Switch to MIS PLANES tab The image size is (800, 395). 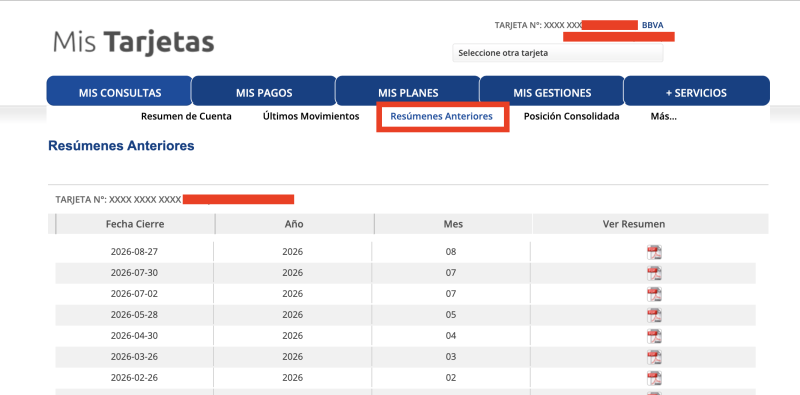[x=408, y=91]
